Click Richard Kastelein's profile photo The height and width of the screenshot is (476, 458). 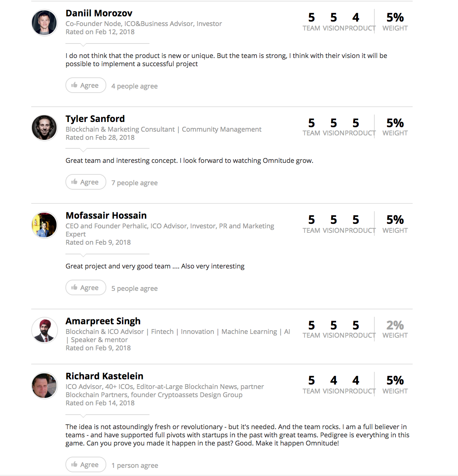[45, 386]
